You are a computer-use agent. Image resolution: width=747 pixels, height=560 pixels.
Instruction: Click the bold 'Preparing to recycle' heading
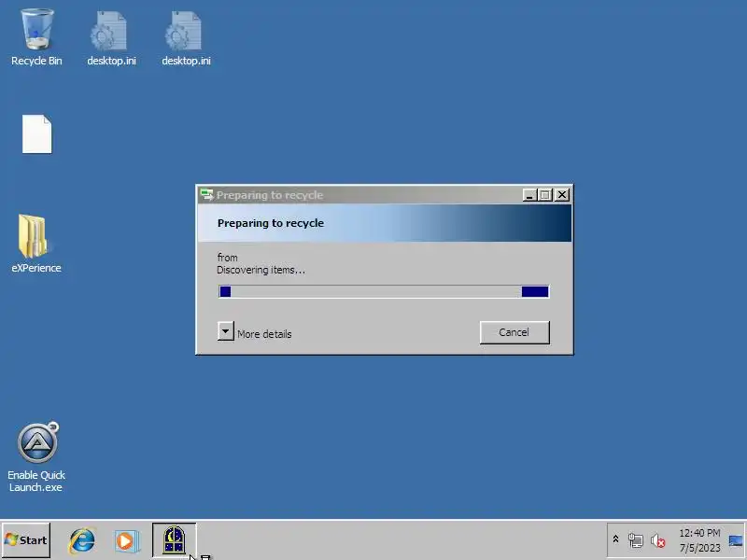tap(271, 223)
